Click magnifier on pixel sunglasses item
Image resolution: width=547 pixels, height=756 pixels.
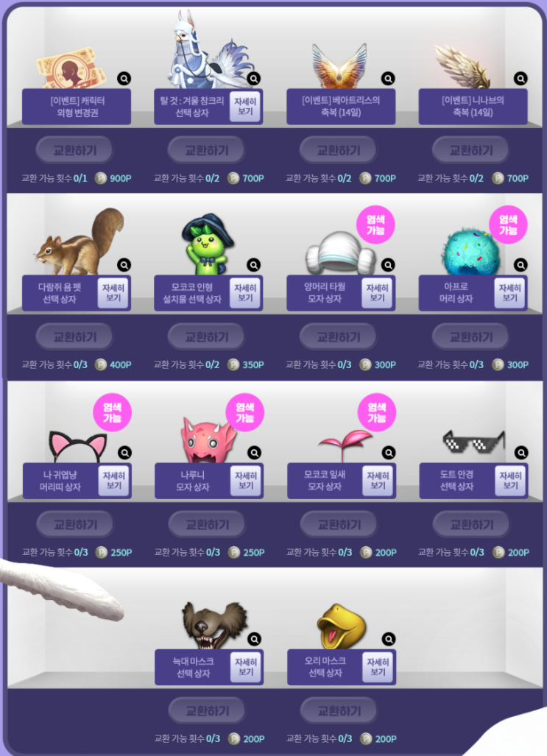pos(521,453)
